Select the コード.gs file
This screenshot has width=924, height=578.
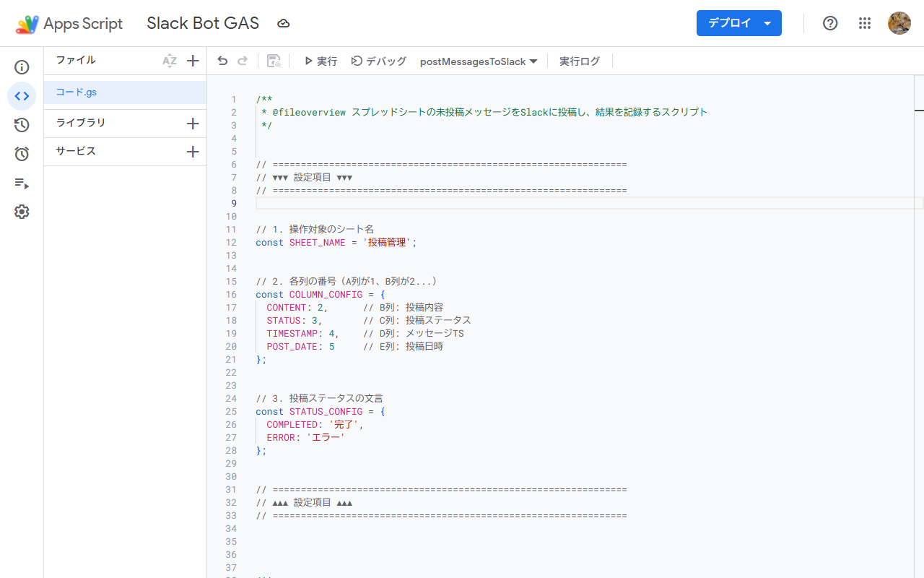pyautogui.click(x=77, y=92)
